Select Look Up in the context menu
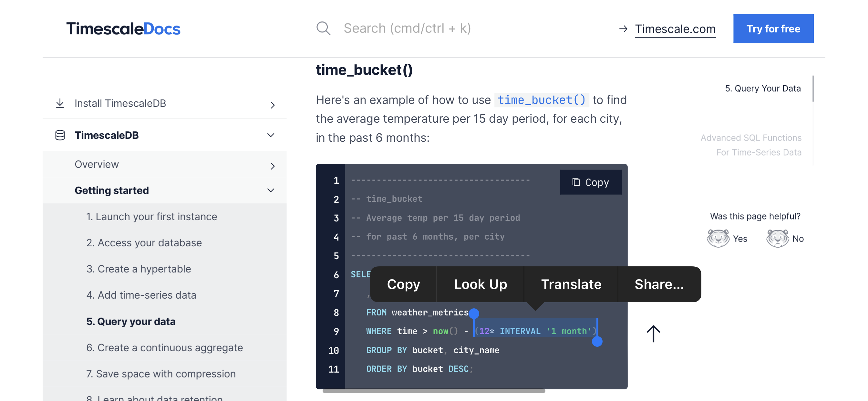868x401 pixels. tap(480, 284)
